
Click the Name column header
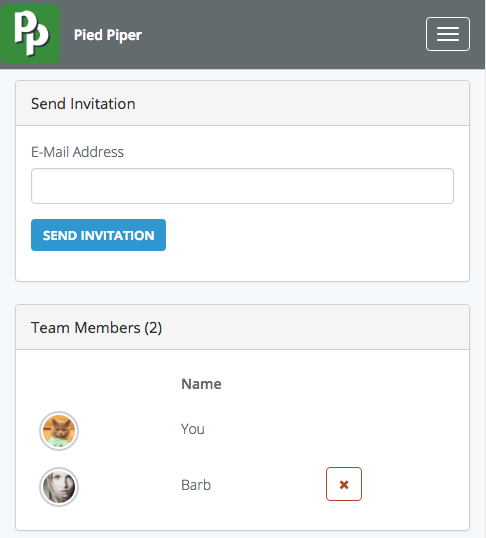click(201, 384)
